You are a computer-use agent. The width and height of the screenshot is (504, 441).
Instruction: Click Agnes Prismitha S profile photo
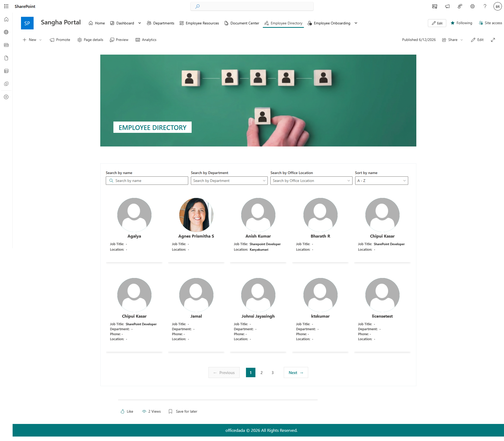point(196,215)
